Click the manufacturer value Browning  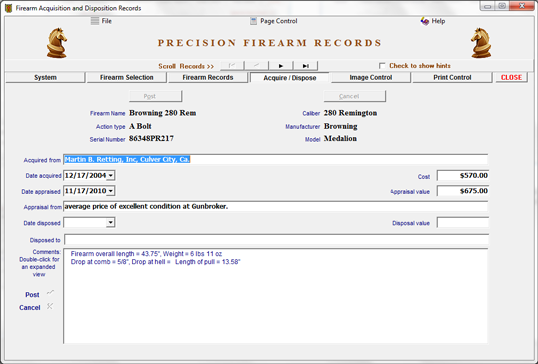point(341,126)
